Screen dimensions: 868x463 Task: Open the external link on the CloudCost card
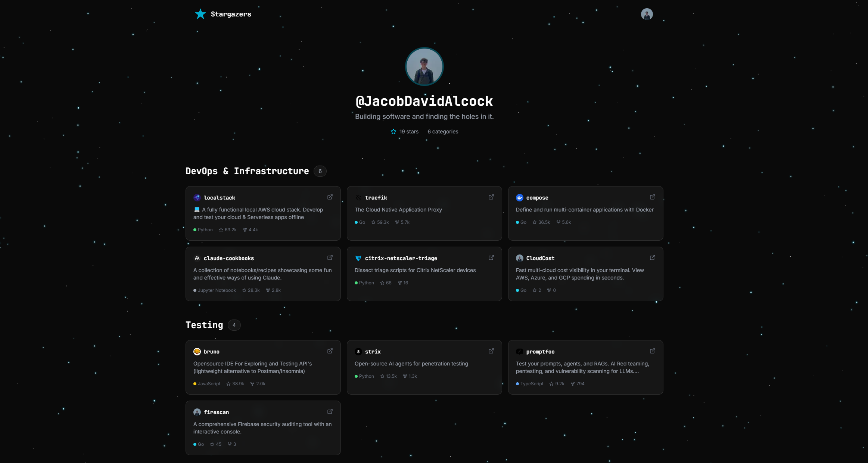[x=652, y=257]
